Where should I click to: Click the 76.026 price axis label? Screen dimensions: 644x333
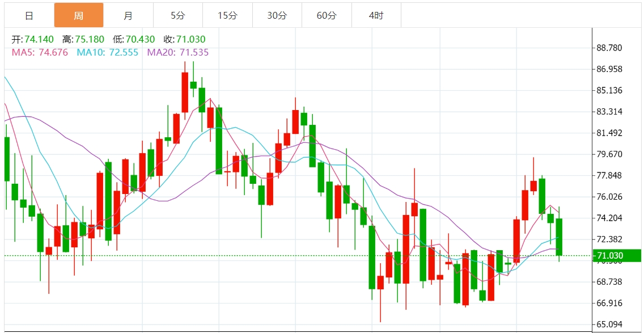pos(609,197)
